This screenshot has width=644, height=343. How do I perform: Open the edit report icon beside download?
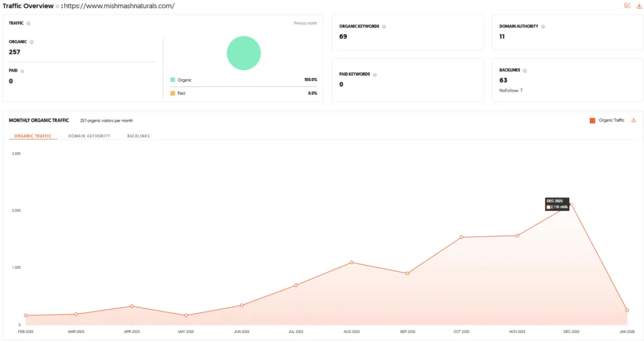pyautogui.click(x=627, y=5)
